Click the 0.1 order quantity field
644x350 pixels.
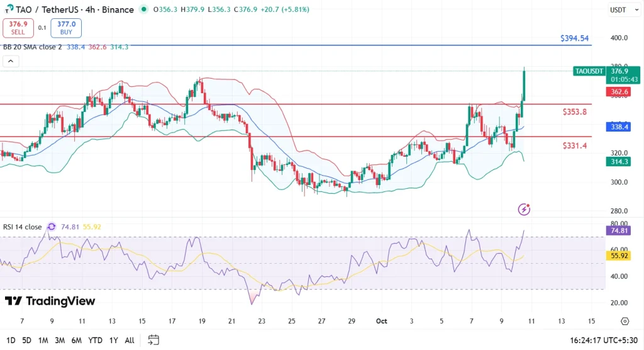[x=42, y=28]
